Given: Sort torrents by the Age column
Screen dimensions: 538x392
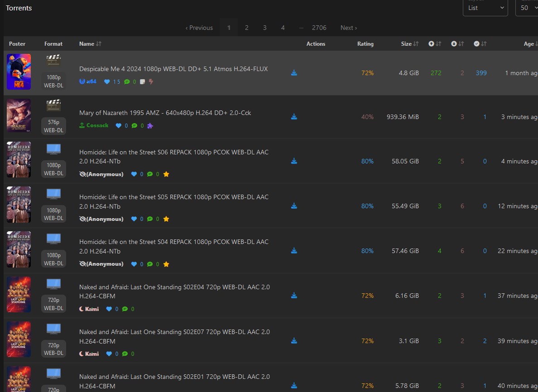Looking at the screenshot, I should 530,44.
